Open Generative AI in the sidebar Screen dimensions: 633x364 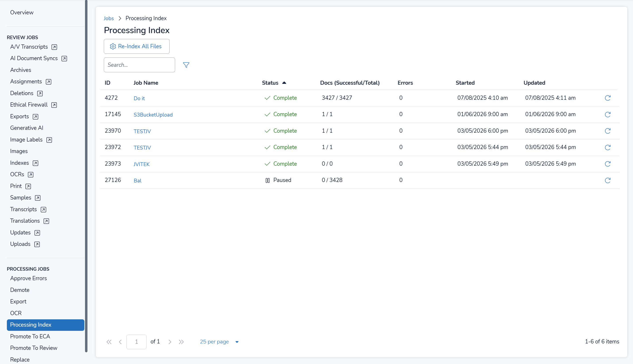(27, 128)
